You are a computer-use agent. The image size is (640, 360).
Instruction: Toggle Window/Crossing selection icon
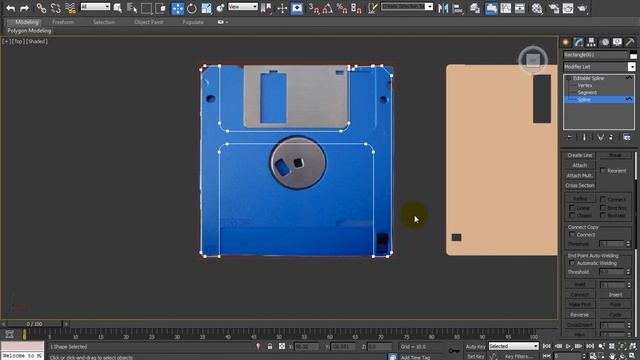[160, 8]
